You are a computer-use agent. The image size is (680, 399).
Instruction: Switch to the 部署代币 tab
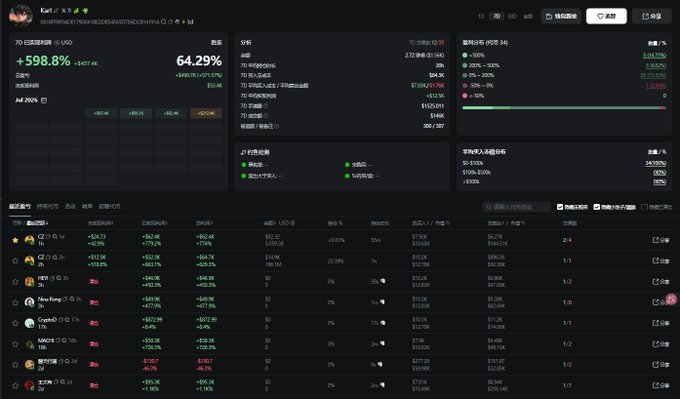(109, 206)
